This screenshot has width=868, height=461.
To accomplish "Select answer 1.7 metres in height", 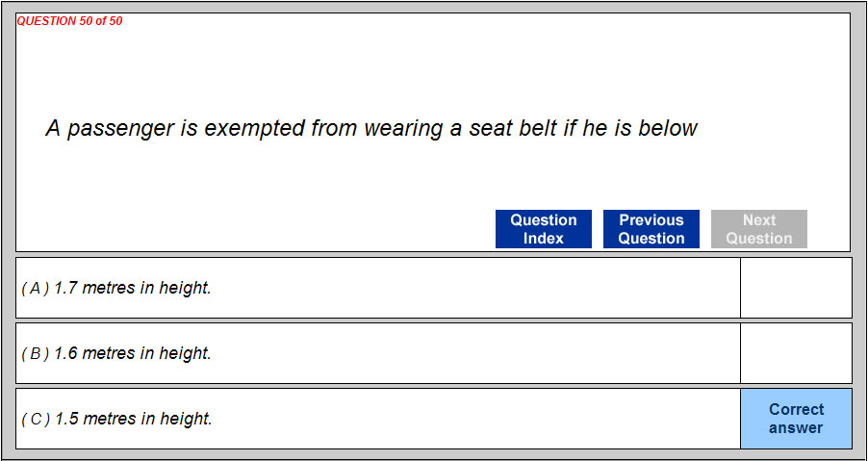I will [133, 288].
